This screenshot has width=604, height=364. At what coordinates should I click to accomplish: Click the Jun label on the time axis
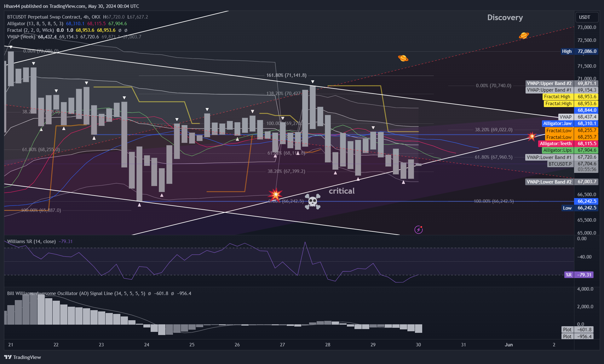pyautogui.click(x=509, y=345)
